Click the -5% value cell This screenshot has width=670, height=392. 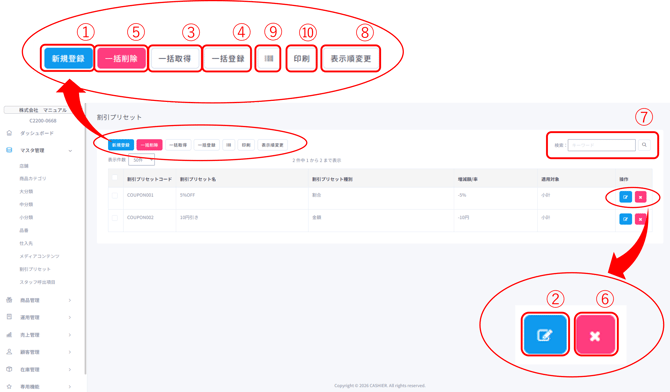pos(462,195)
